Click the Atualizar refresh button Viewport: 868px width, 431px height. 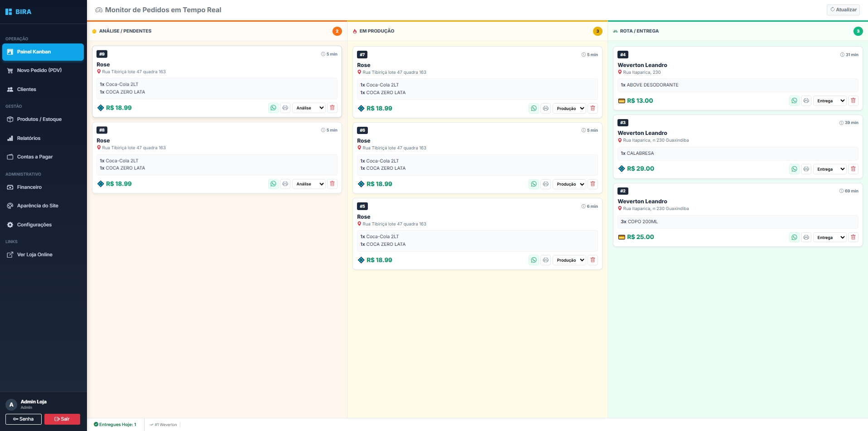(x=843, y=10)
